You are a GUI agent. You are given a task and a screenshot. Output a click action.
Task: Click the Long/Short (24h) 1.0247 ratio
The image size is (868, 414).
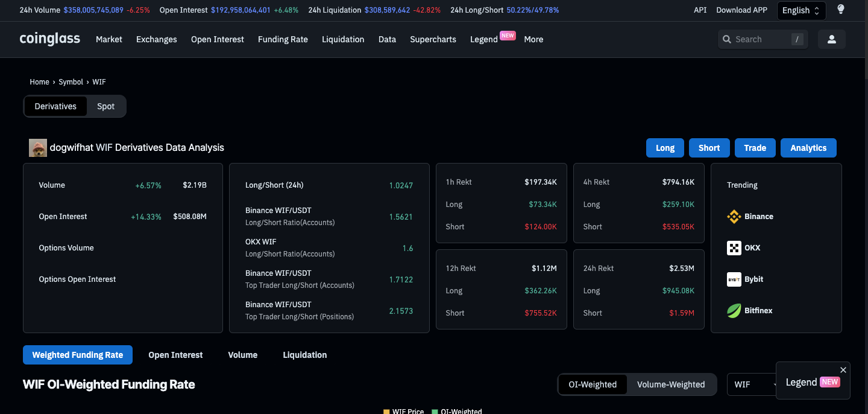click(x=401, y=185)
